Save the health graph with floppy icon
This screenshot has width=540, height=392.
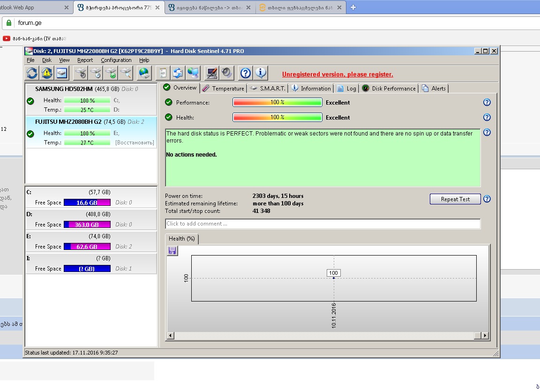(x=172, y=251)
